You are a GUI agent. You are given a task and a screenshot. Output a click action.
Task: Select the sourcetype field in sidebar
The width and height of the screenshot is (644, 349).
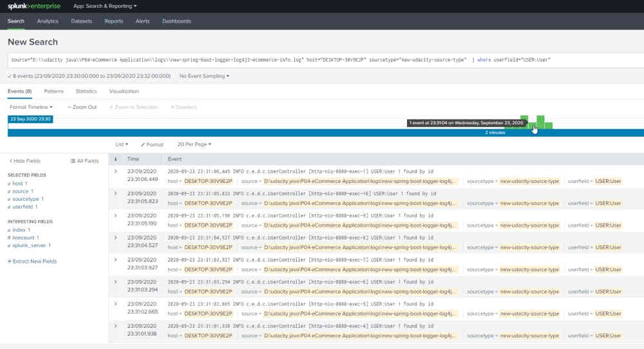(x=26, y=199)
